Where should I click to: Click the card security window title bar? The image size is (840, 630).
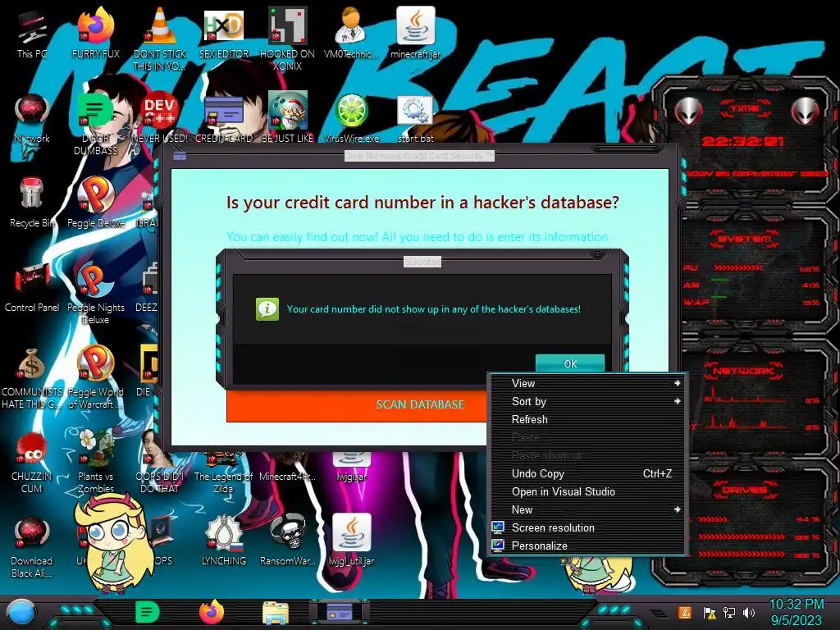click(x=418, y=156)
